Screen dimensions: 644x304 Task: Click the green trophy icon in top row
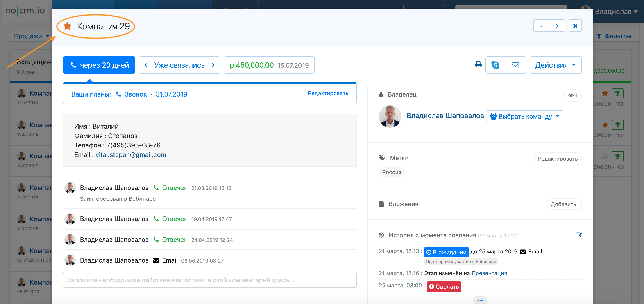[617, 93]
